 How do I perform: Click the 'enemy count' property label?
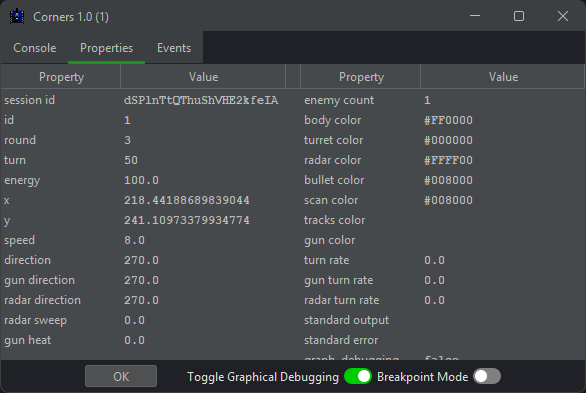coord(339,100)
